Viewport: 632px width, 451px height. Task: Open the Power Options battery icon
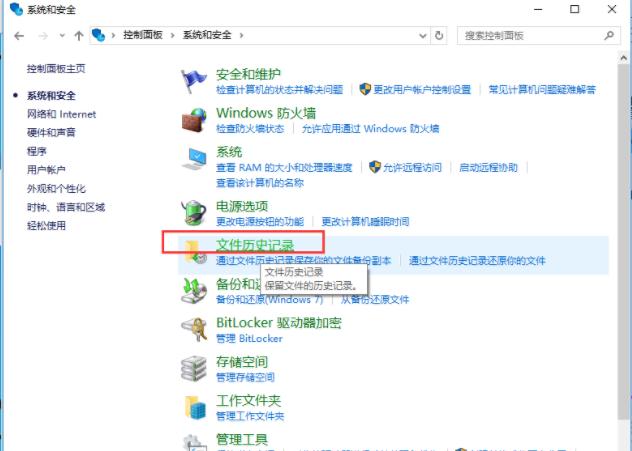[194, 212]
